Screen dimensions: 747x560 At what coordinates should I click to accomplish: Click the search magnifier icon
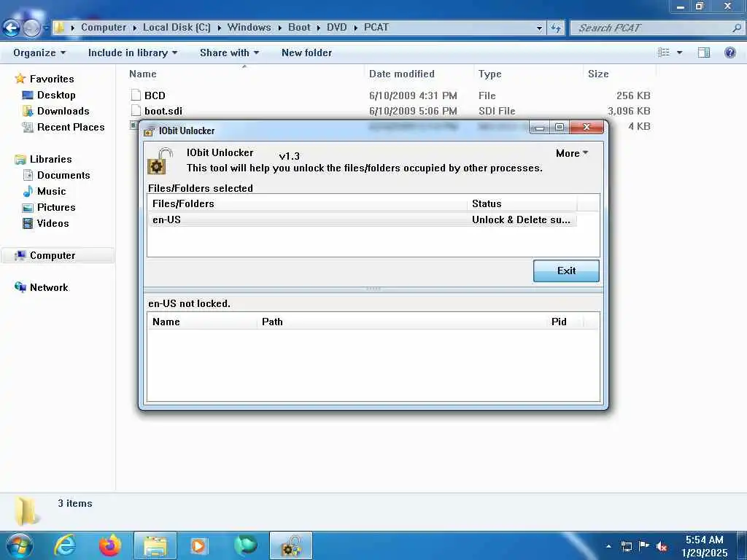737,28
